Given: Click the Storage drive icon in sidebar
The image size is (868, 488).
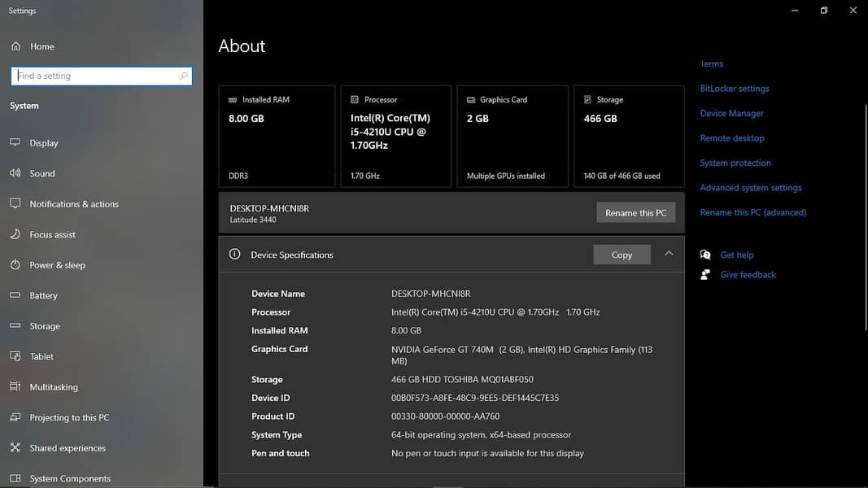Looking at the screenshot, I should click(15, 325).
